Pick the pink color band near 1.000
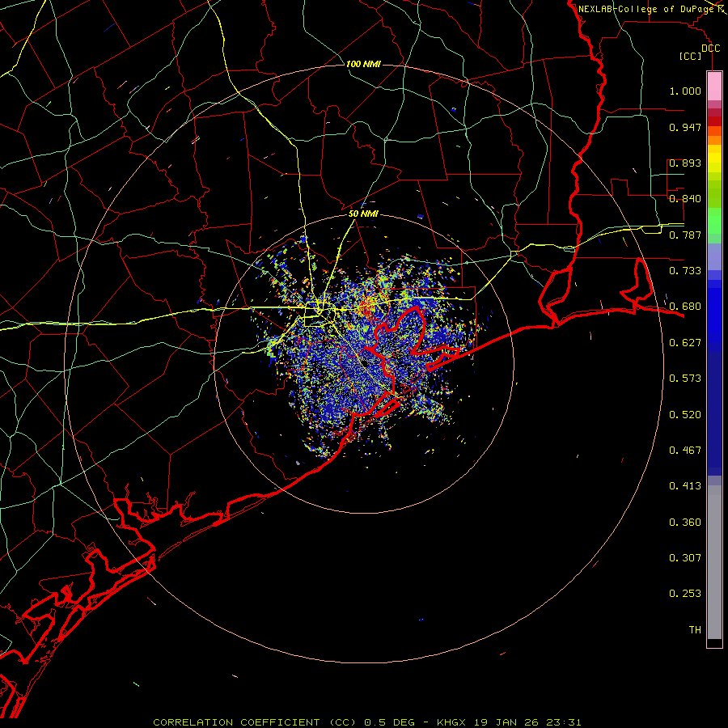 coord(714,87)
